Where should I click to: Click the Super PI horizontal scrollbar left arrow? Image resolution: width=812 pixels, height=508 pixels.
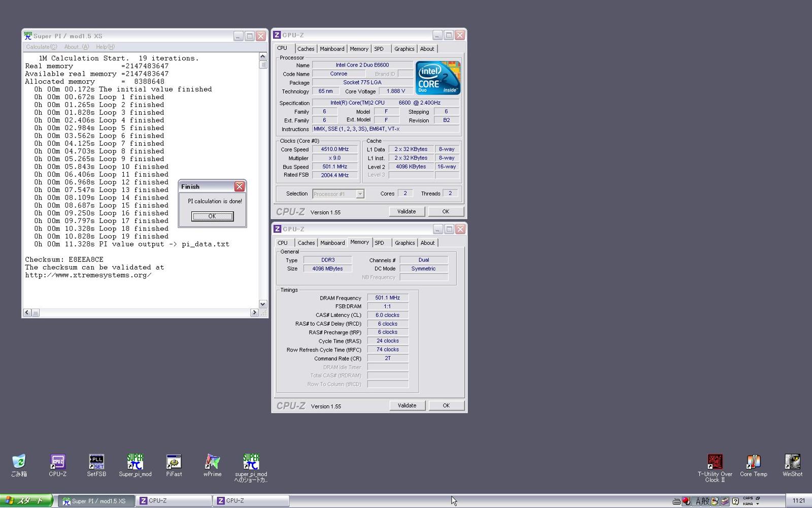(x=27, y=313)
